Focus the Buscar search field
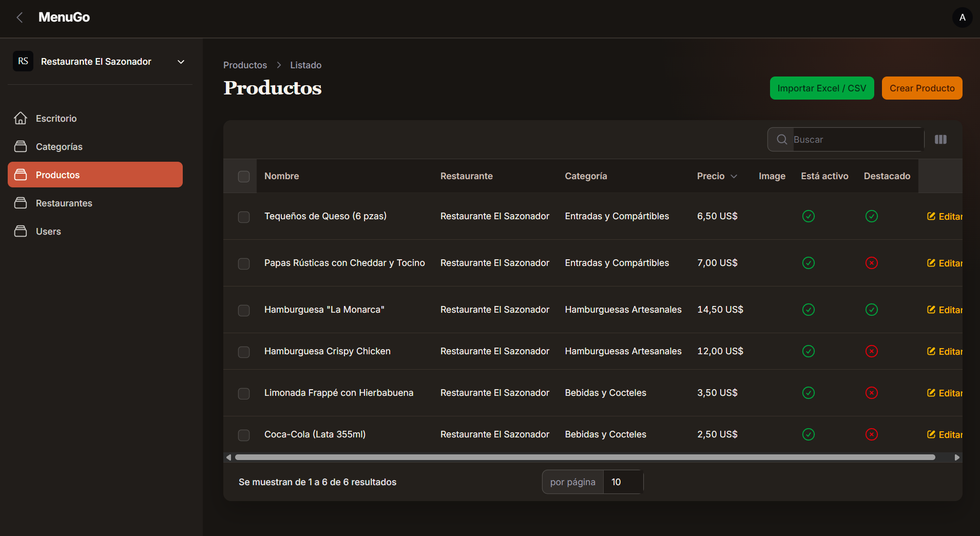This screenshot has height=536, width=980. [x=858, y=140]
